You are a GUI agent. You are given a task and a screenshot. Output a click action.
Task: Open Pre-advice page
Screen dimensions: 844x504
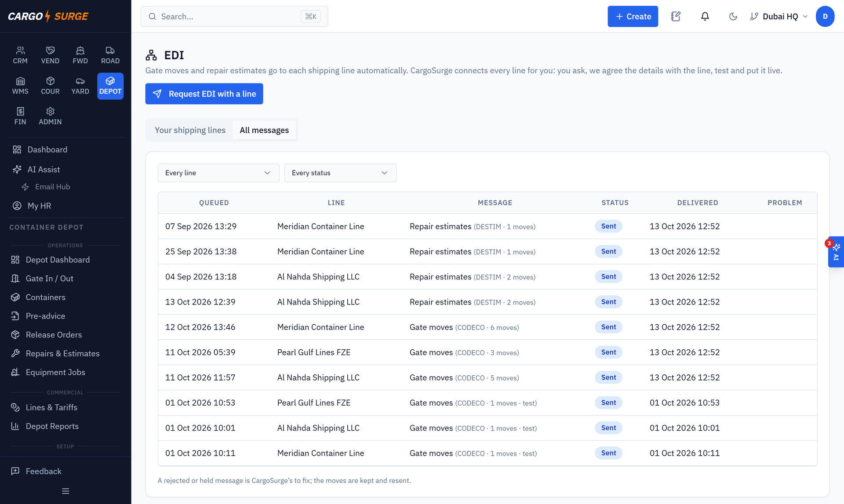65,316
